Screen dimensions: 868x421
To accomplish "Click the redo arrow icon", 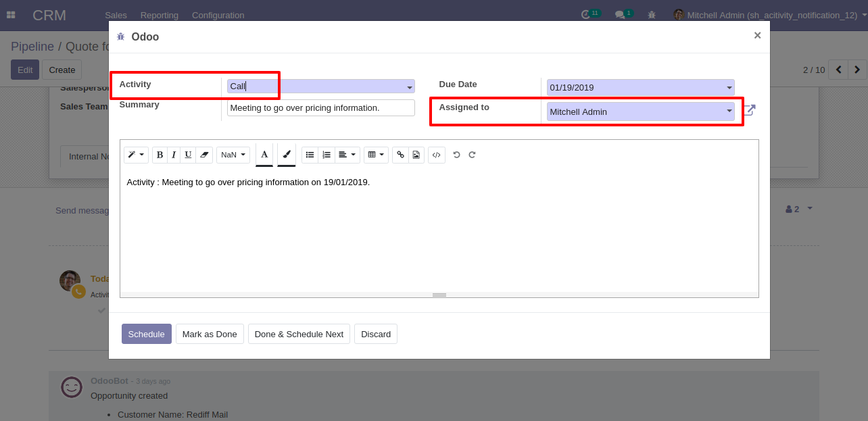I will tap(472, 155).
